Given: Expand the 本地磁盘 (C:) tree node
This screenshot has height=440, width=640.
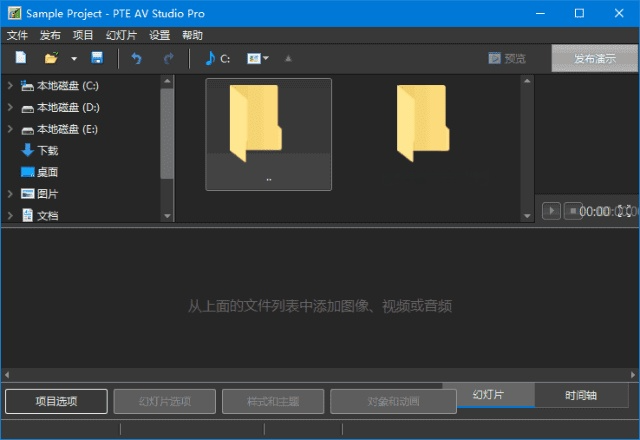Looking at the screenshot, I should (x=10, y=86).
